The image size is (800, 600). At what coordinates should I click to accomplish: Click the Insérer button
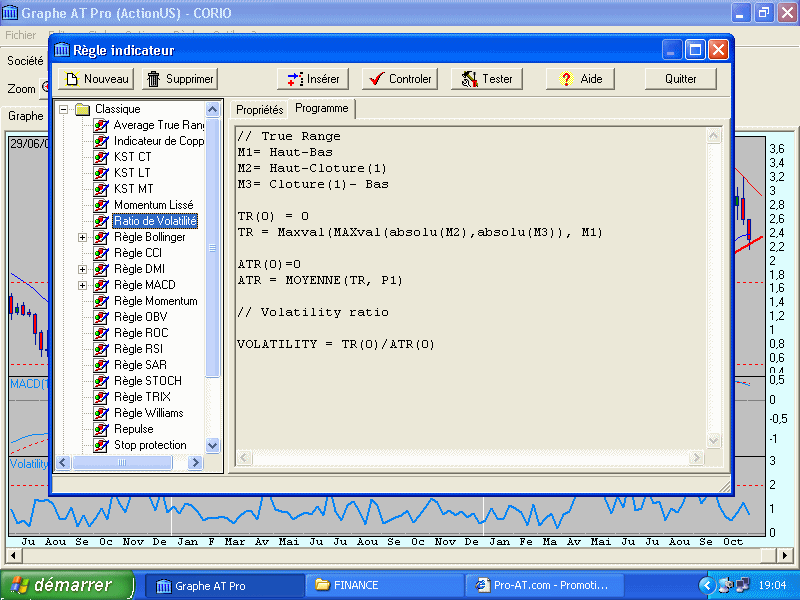313,79
